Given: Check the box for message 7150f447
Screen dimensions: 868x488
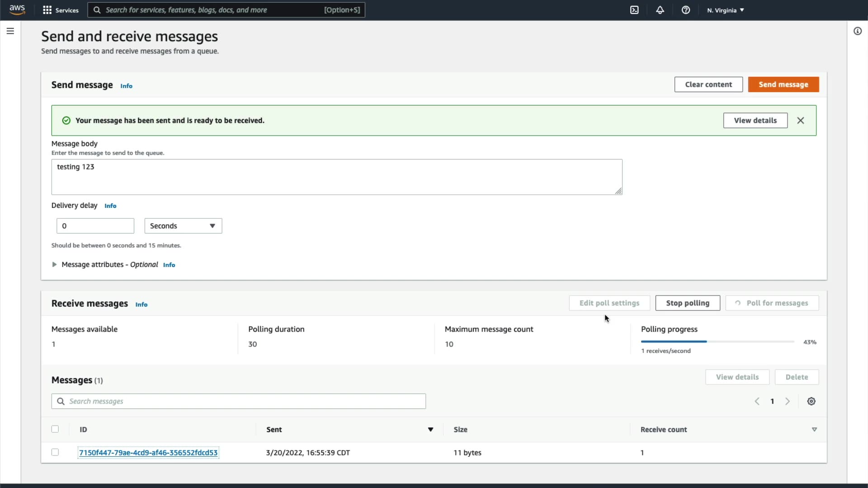Looking at the screenshot, I should coord(55,452).
